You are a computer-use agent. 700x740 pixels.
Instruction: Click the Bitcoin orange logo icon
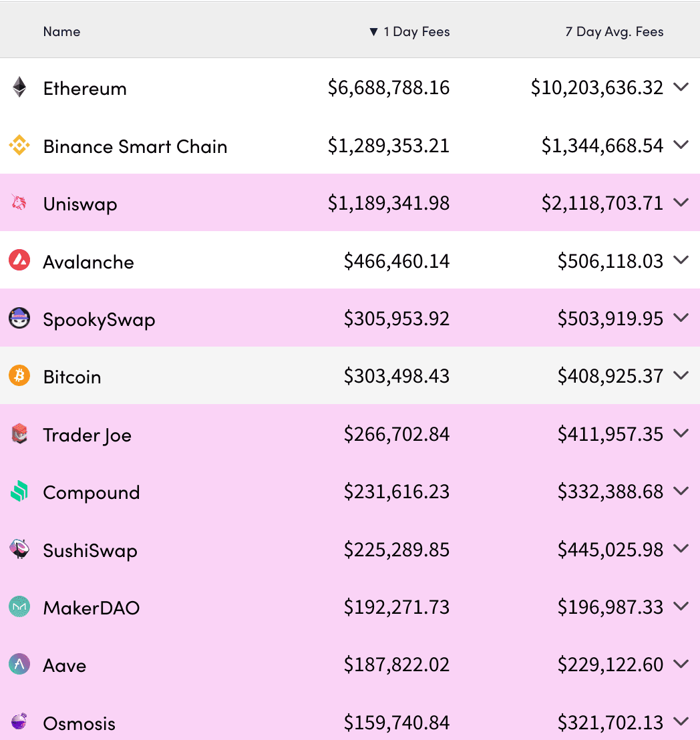(19, 376)
